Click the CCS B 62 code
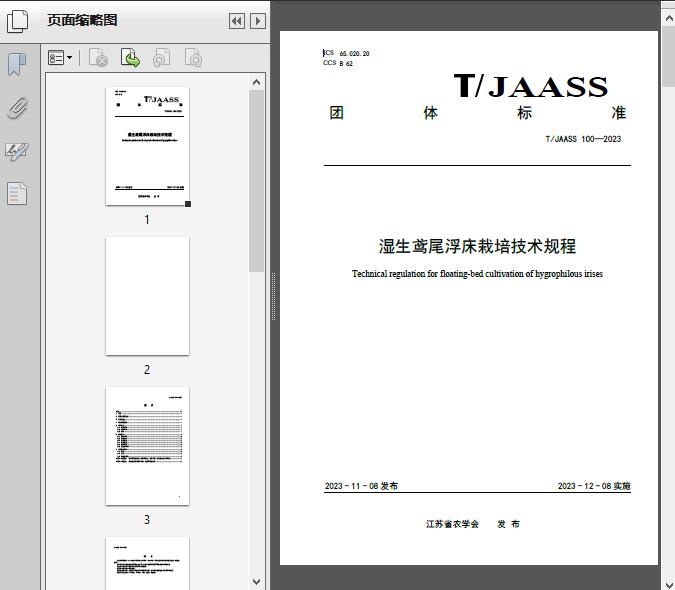 (x=338, y=63)
